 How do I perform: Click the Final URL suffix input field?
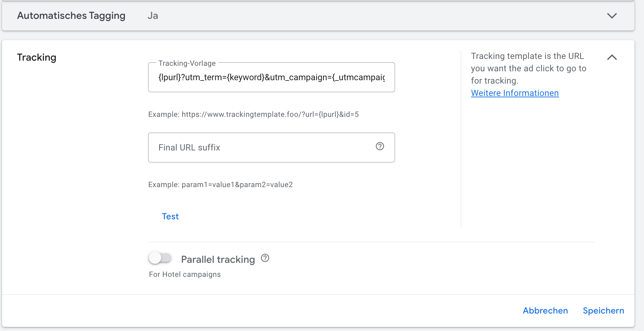pyautogui.click(x=271, y=147)
